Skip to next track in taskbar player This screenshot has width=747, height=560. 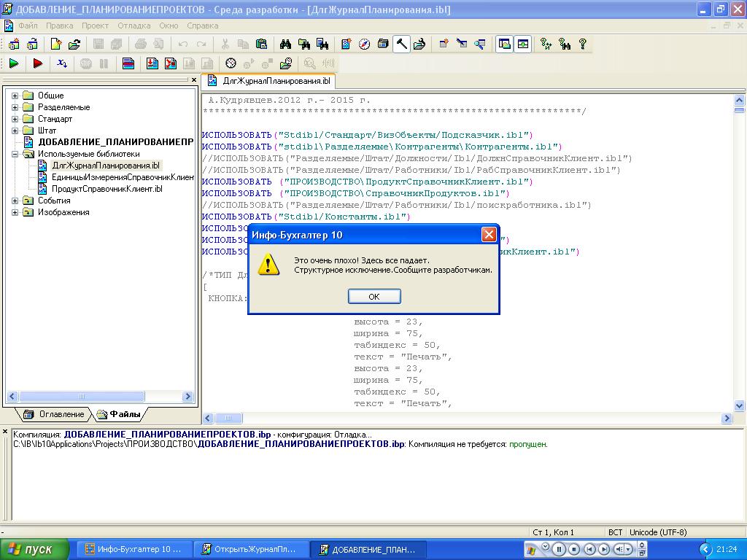(x=604, y=550)
